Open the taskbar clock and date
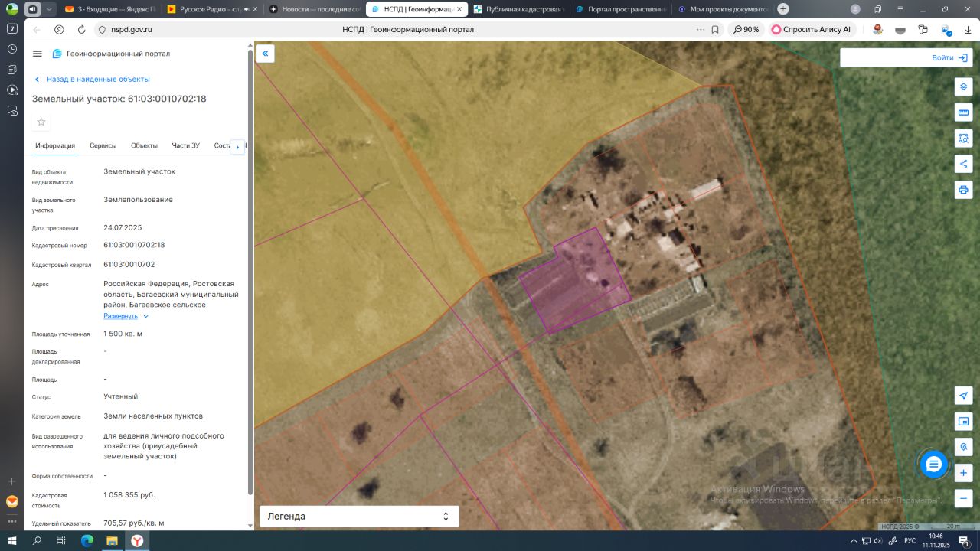The width and height of the screenshot is (980, 551). 936,540
